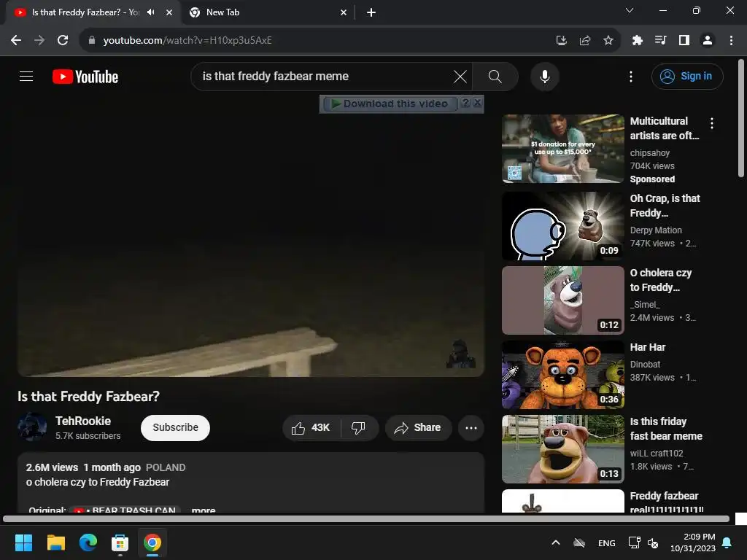Toggle the Chrome side panel
Image resolution: width=747 pixels, height=560 pixels.
pos(684,41)
